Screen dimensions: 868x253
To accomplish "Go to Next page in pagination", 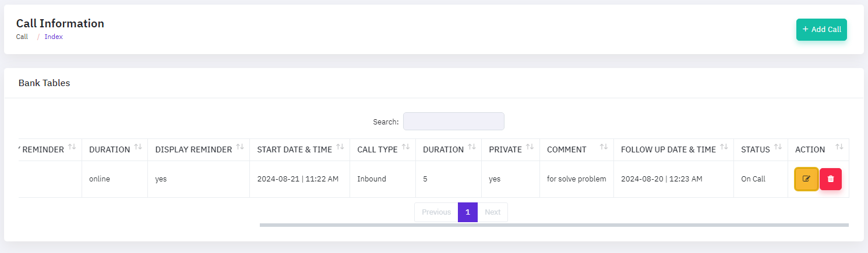I will click(x=492, y=212).
